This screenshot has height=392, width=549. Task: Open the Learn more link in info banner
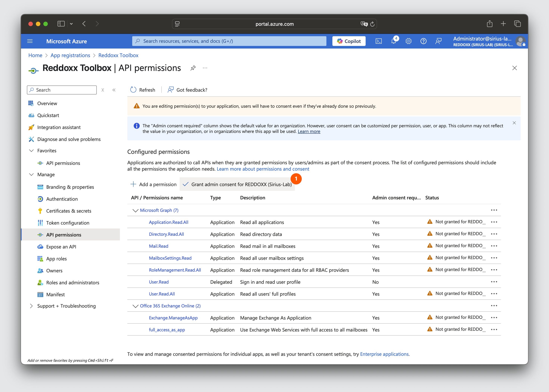pos(309,131)
